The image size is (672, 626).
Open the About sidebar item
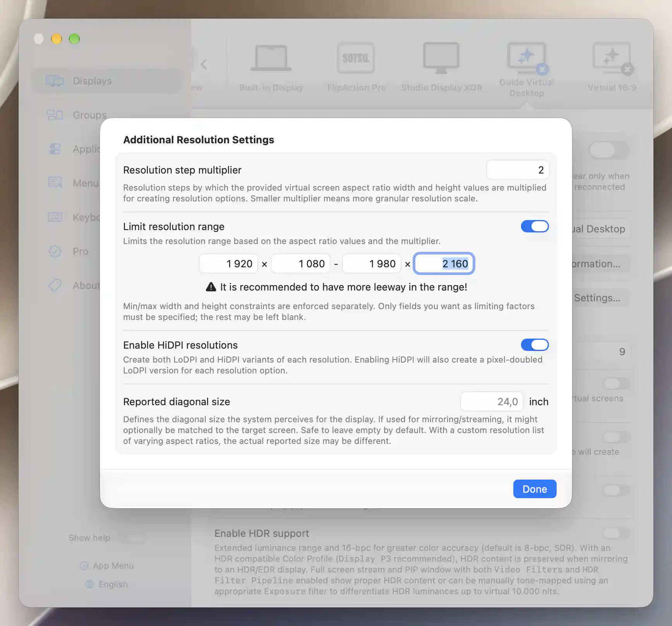tap(74, 285)
